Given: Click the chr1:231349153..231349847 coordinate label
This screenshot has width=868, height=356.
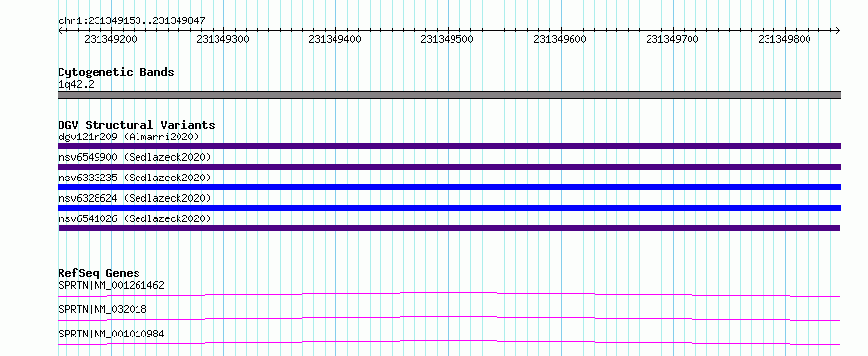Looking at the screenshot, I should point(132,20).
